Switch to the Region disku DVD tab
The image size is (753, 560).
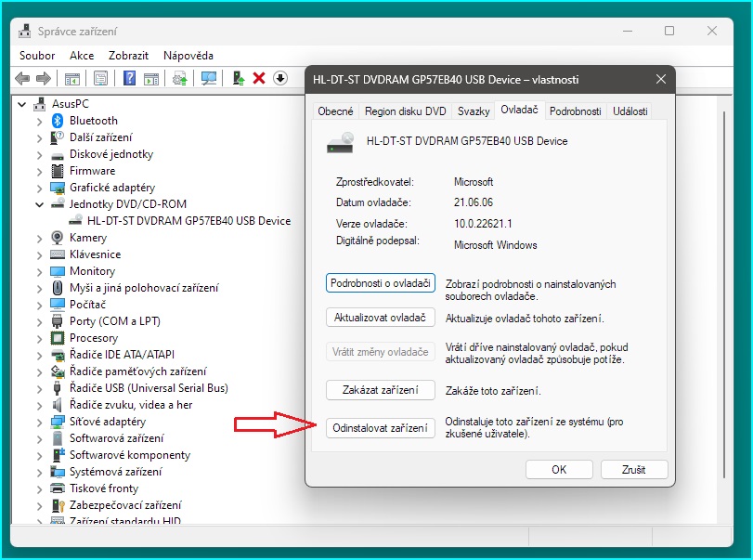(406, 111)
